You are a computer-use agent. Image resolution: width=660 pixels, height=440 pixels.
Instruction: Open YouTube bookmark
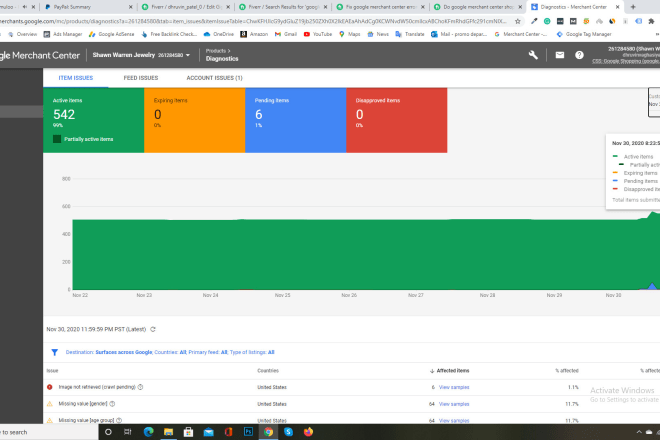pos(318,34)
